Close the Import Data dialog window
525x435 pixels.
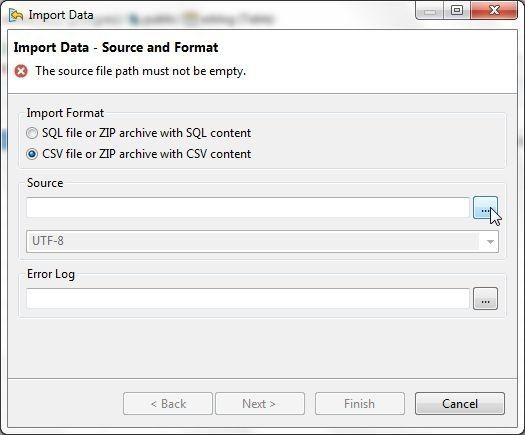494,10
